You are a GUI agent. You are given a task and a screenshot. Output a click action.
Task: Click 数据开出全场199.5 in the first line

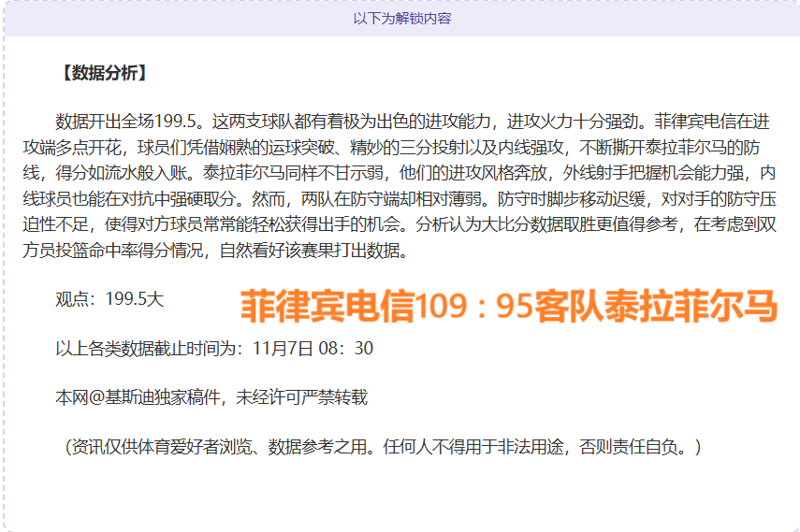click(x=128, y=122)
